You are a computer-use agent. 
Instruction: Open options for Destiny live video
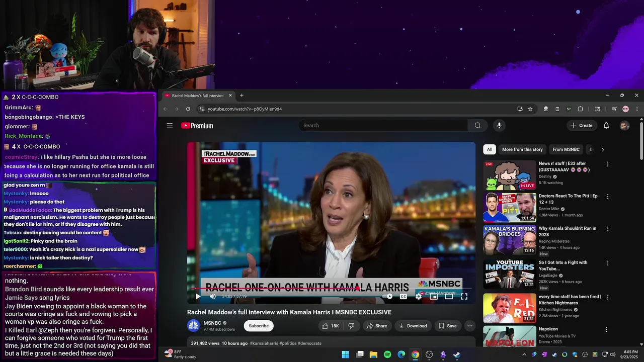point(608,164)
